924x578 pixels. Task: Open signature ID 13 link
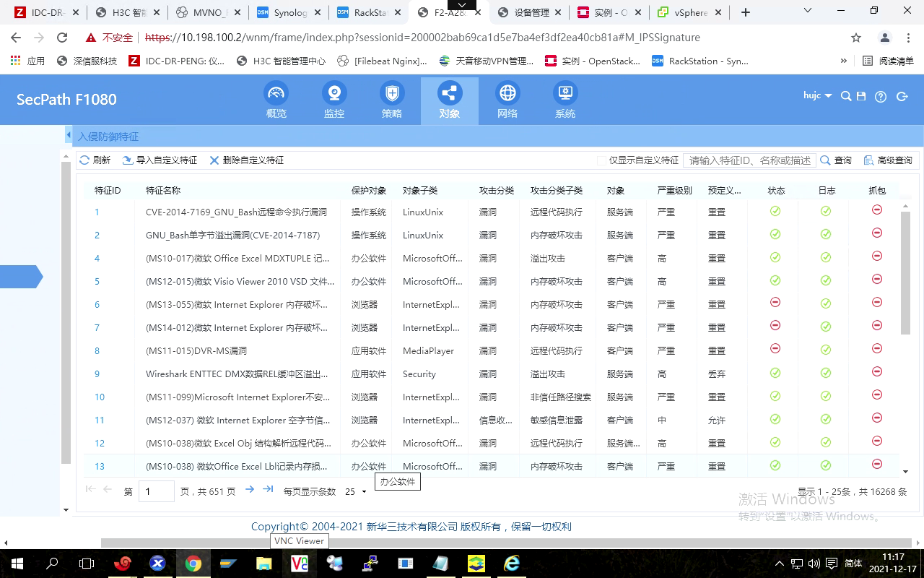point(100,467)
